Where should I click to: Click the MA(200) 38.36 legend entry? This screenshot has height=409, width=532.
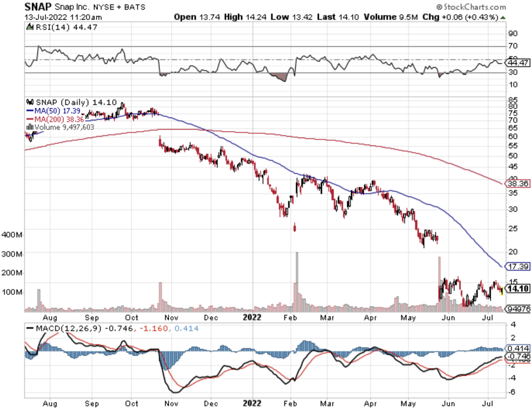click(x=59, y=119)
